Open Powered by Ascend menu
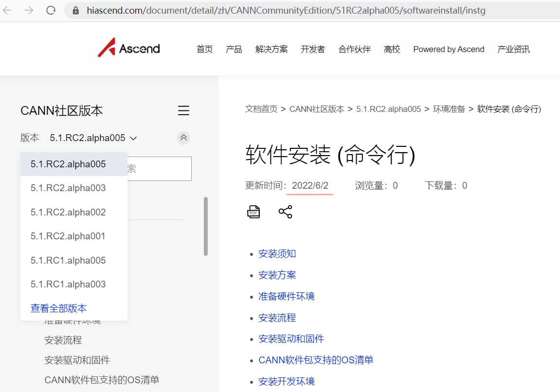The height and width of the screenshot is (392, 560). (449, 49)
